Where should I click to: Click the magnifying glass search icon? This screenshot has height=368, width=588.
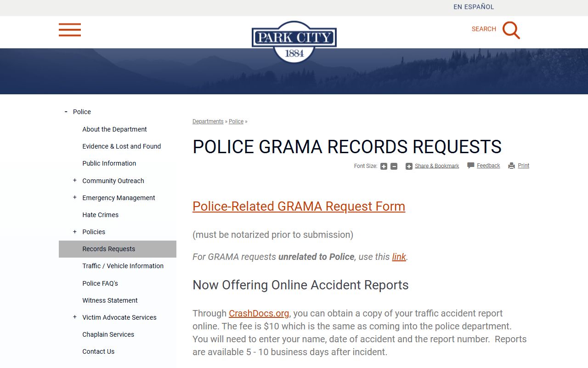click(511, 30)
